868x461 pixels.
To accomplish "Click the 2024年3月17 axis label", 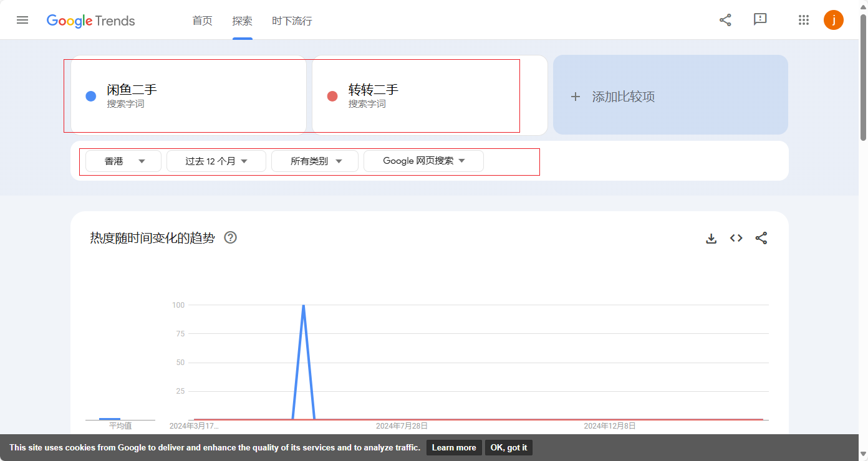I will [194, 426].
